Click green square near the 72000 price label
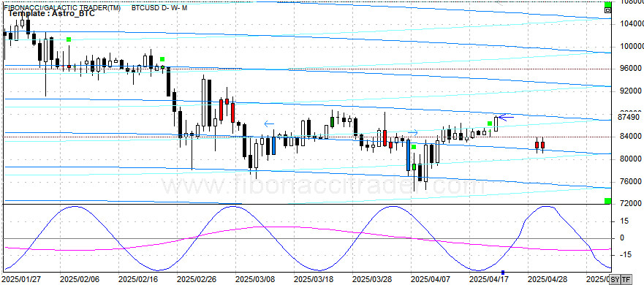Image resolution: width=644 pixels, height=285 pixels. [x=607, y=200]
